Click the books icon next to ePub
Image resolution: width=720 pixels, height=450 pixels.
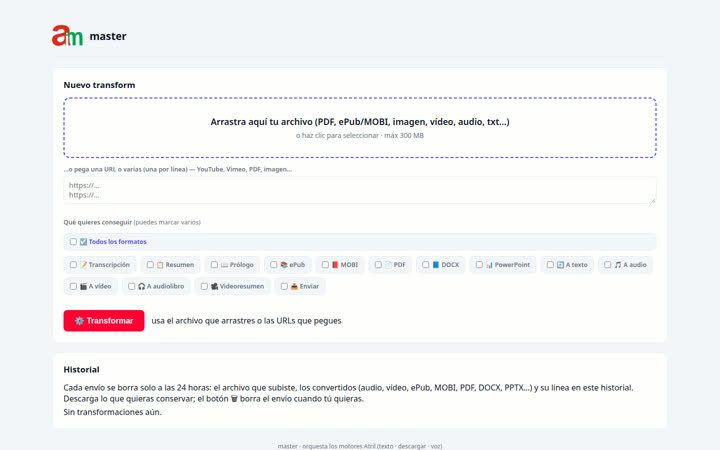[x=284, y=265]
